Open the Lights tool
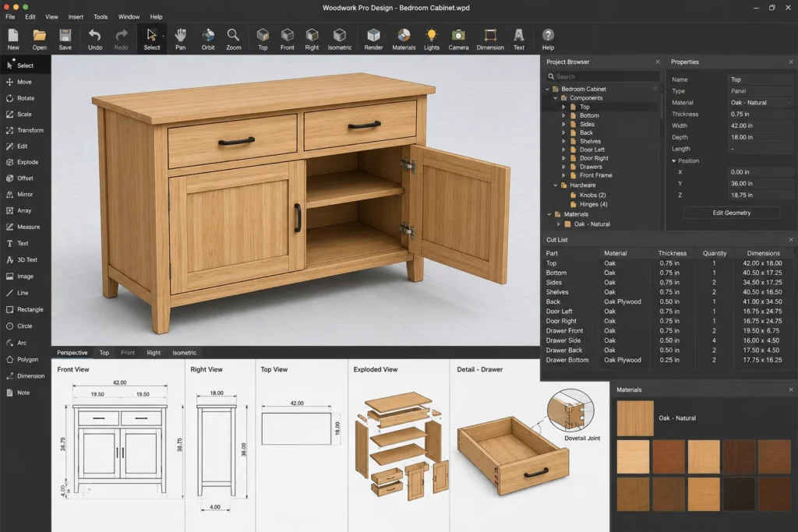The width and height of the screenshot is (798, 532). pyautogui.click(x=431, y=39)
